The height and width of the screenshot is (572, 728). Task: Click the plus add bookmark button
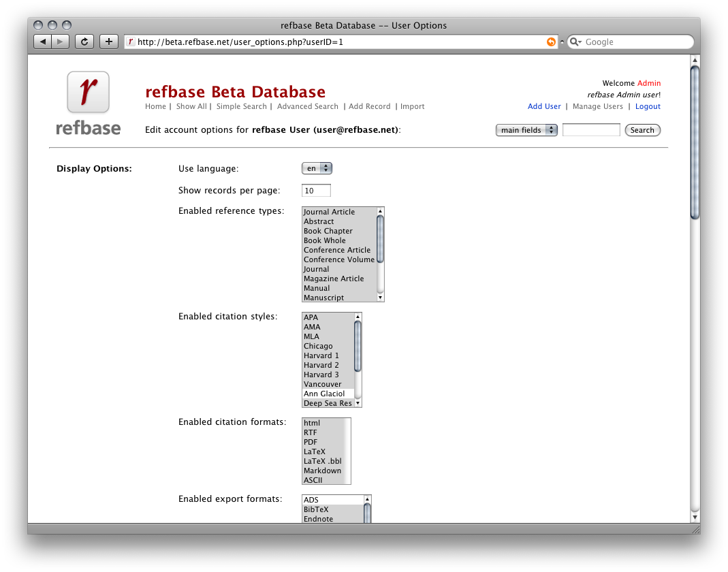(109, 42)
